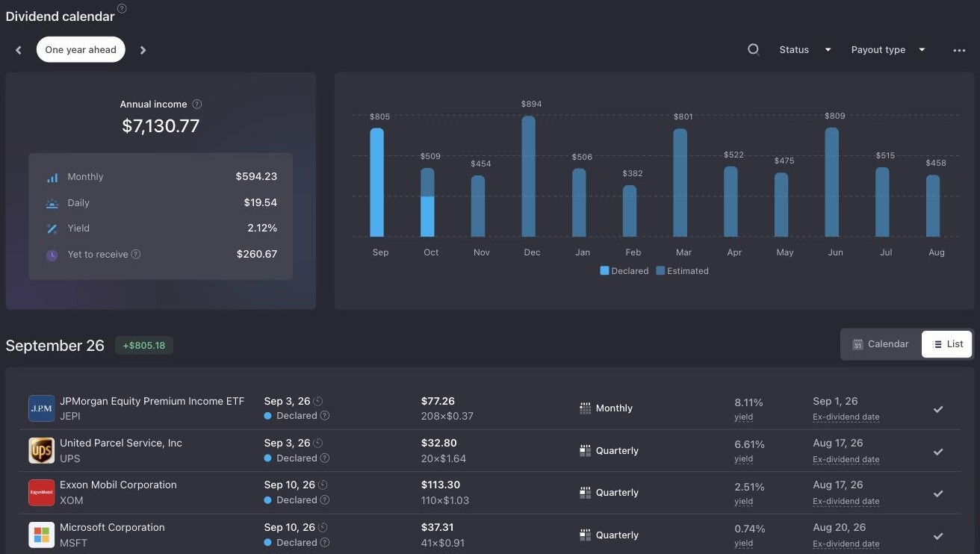980x554 pixels.
Task: Open JPMorgan Equity Premium Income ETF link
Action: tap(152, 401)
